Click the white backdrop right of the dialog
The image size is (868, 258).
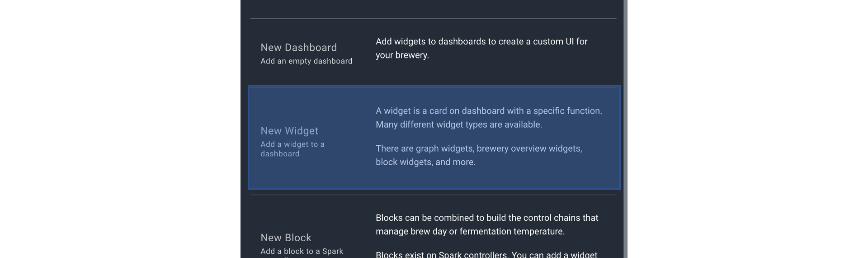click(x=746, y=129)
